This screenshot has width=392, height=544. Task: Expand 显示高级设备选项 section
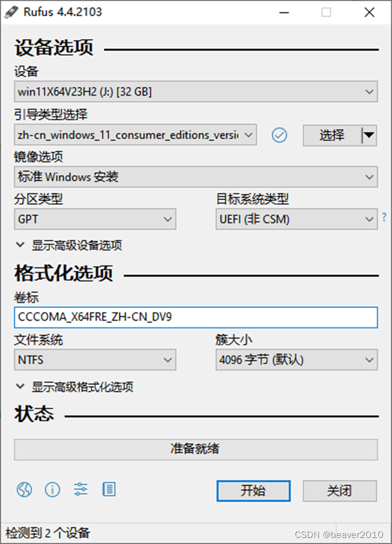point(69,246)
